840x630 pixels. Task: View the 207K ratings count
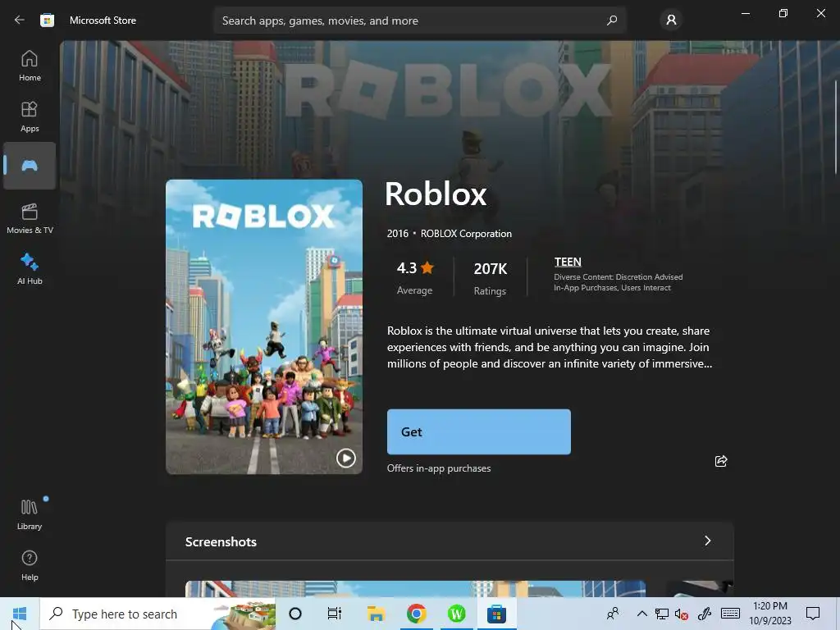tap(491, 278)
